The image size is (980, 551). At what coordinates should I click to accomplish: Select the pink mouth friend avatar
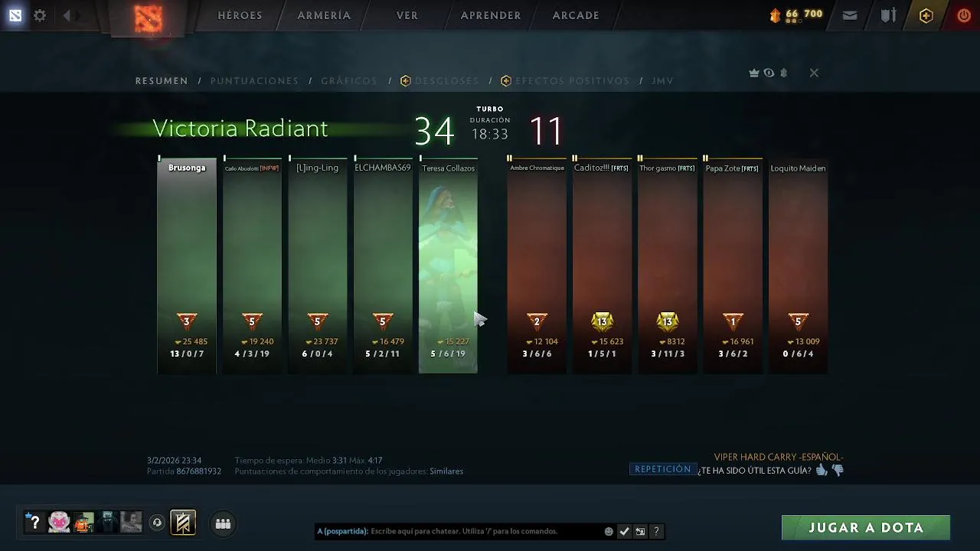point(59,522)
